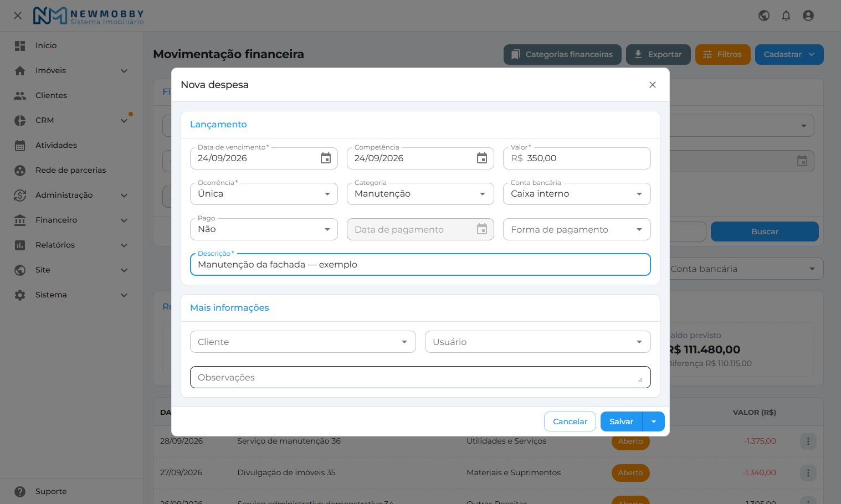Open calendar for Data de vencimento

point(326,158)
